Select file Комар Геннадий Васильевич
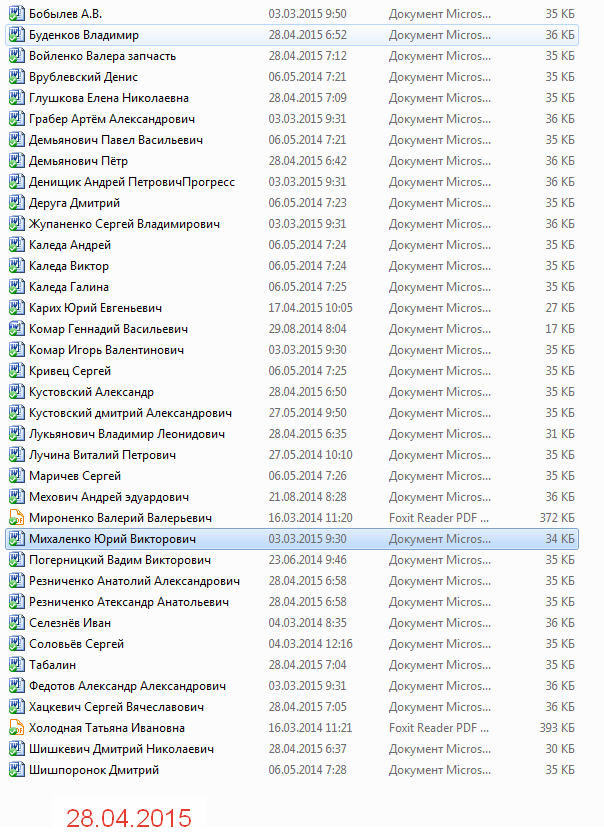Image resolution: width=604 pixels, height=839 pixels. [108, 329]
